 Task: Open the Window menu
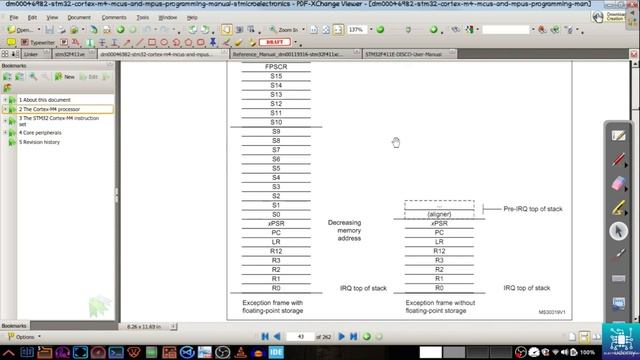(167, 18)
